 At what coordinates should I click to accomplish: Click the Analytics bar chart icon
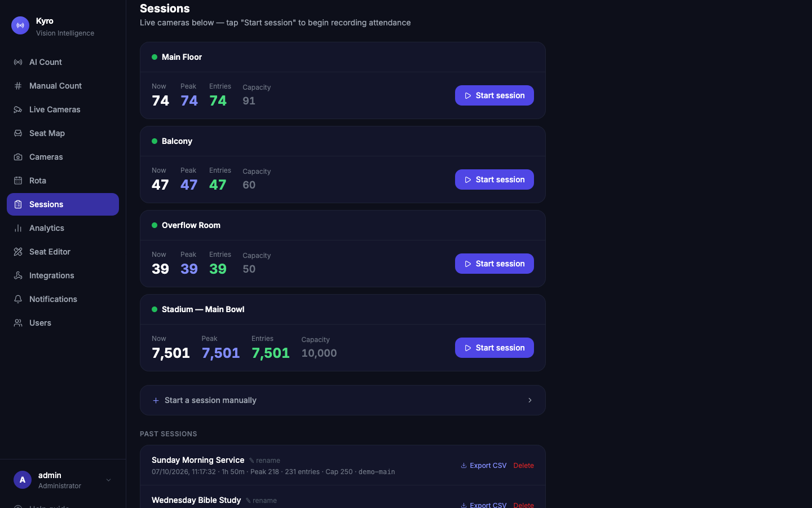18,228
